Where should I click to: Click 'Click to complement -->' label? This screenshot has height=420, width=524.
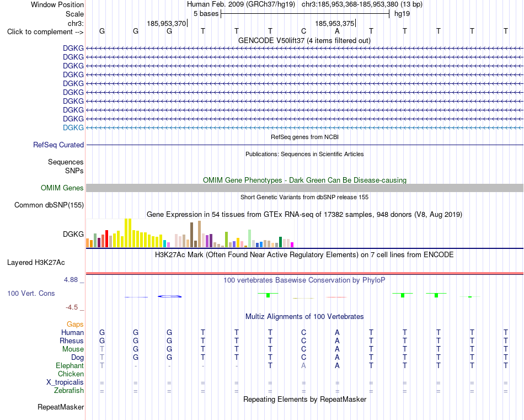pos(45,32)
